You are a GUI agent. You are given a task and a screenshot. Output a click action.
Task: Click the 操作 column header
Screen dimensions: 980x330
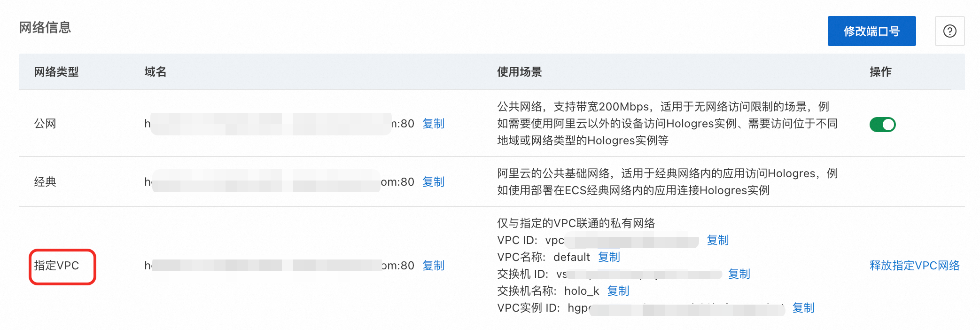[x=880, y=72]
